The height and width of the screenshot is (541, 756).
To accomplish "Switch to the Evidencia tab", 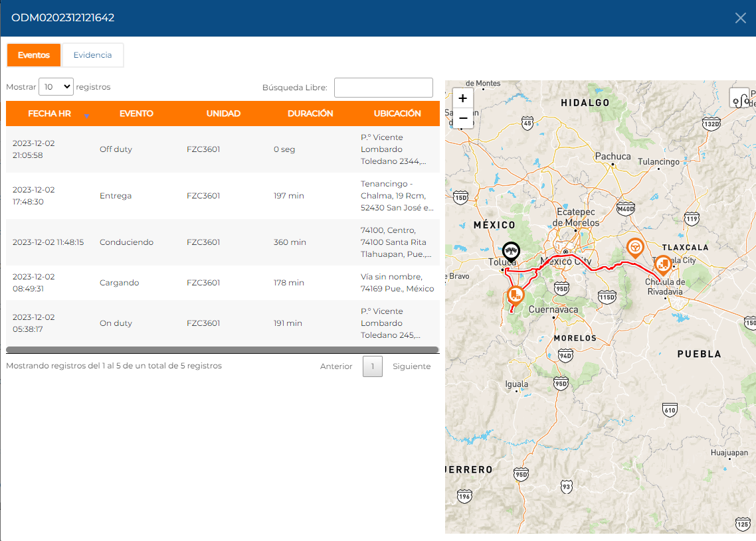I will pyautogui.click(x=92, y=55).
